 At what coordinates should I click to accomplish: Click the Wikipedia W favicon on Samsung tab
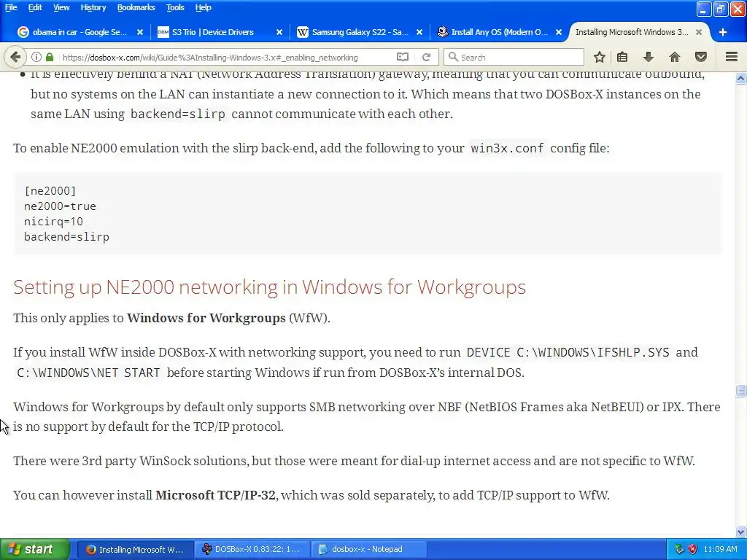coord(302,32)
